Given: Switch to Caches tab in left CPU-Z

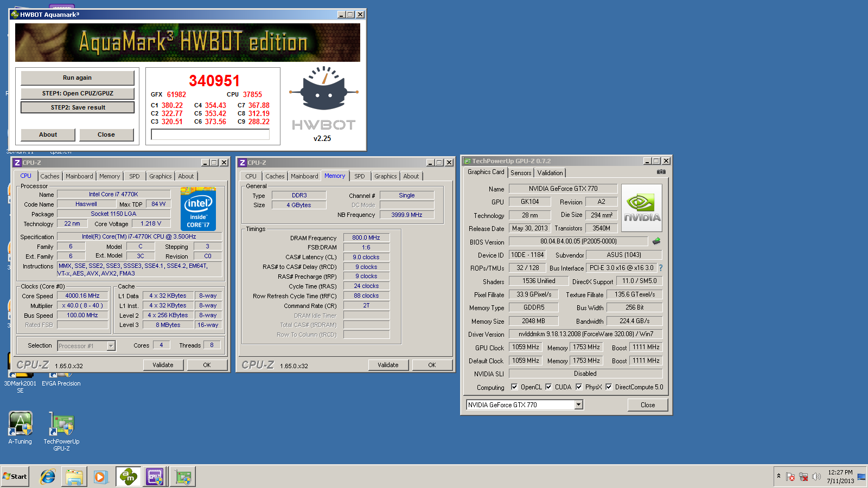Looking at the screenshot, I should coord(50,176).
